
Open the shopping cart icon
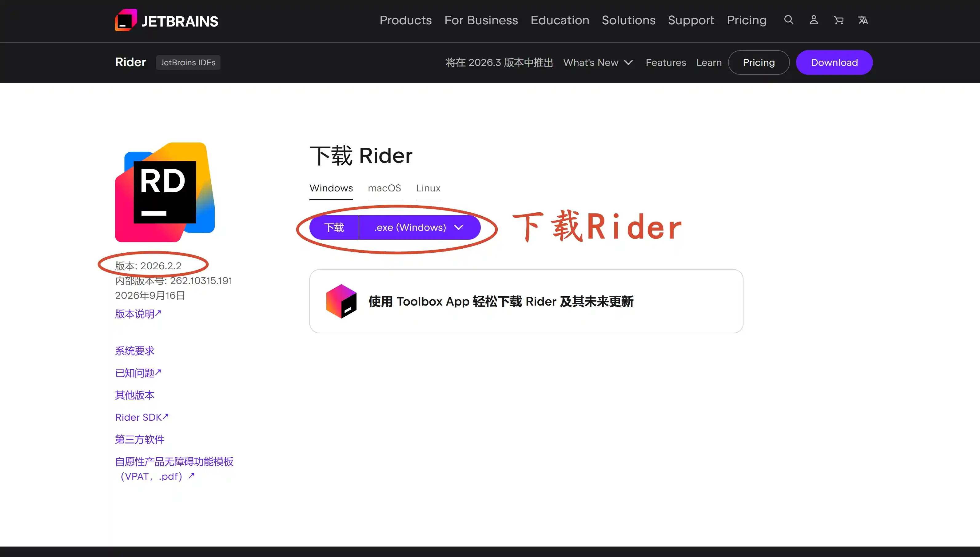[839, 20]
